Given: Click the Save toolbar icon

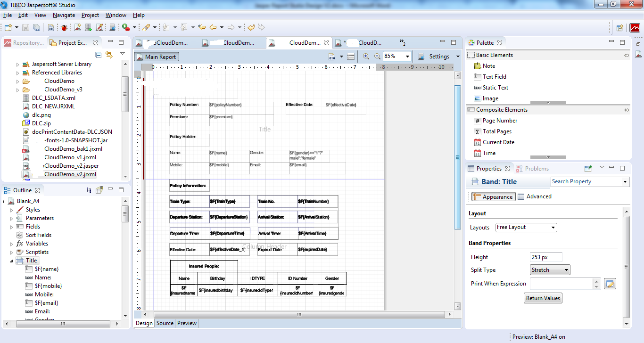Looking at the screenshot, I should [25, 27].
